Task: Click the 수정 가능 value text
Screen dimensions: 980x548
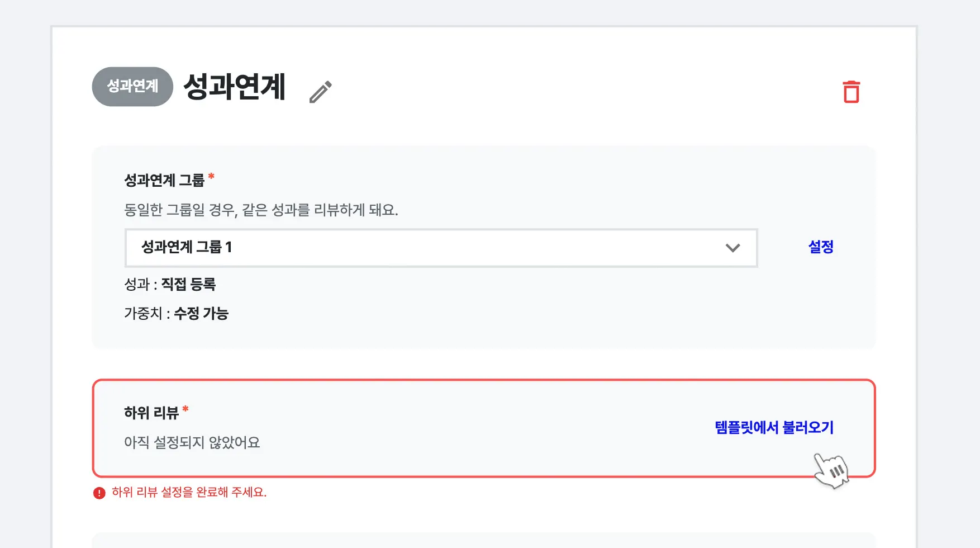Action: (x=201, y=314)
